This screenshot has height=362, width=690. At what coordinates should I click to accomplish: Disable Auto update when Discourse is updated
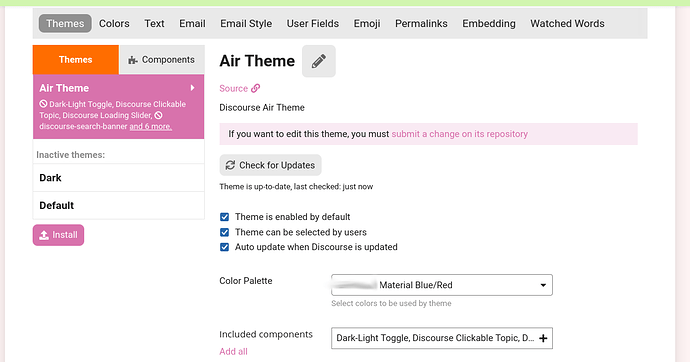pos(224,247)
